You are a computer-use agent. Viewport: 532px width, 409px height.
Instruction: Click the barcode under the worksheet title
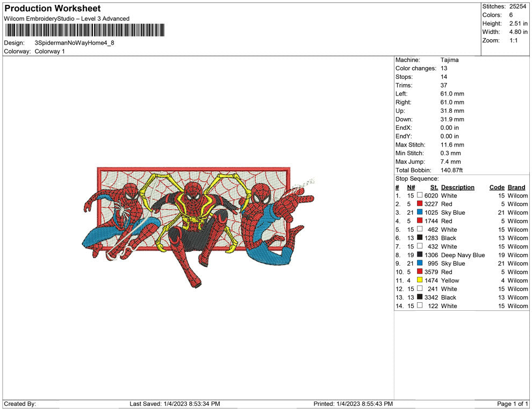85,30
